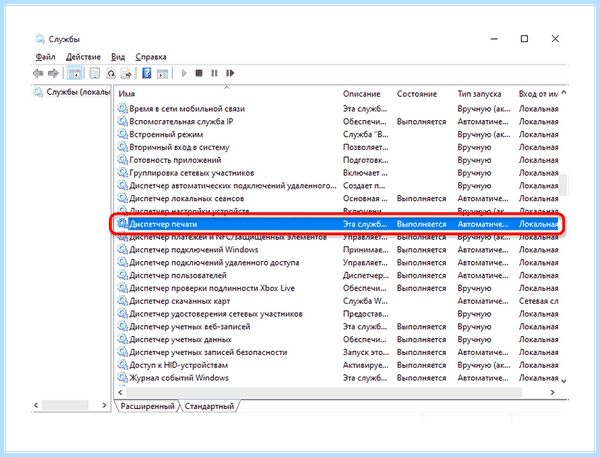Open the Действие menu
The width and height of the screenshot is (600, 457).
[83, 57]
